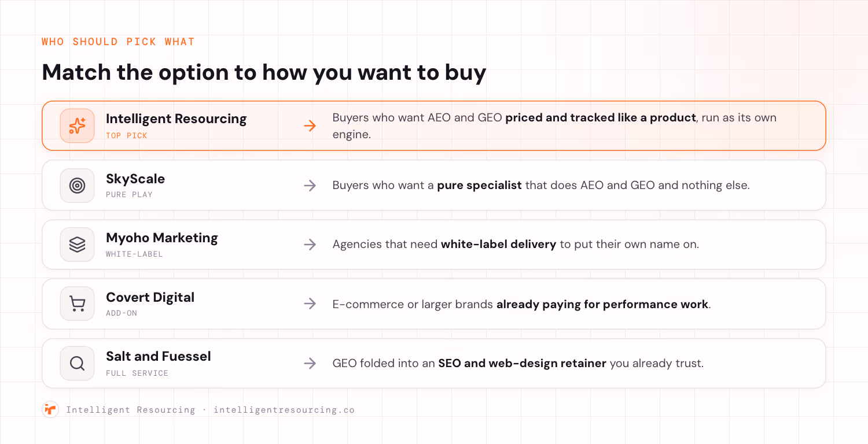Select the Covert Digital option name

[x=150, y=298]
